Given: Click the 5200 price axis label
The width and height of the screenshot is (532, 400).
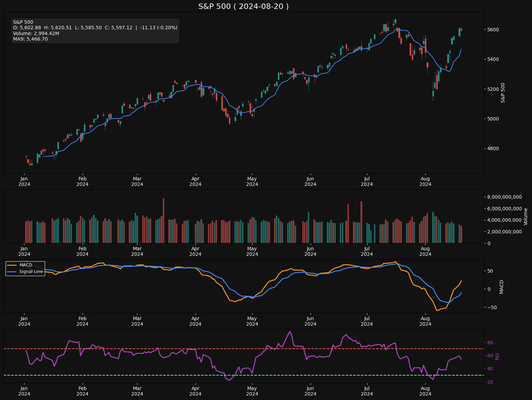Looking at the screenshot, I should click(x=492, y=89).
